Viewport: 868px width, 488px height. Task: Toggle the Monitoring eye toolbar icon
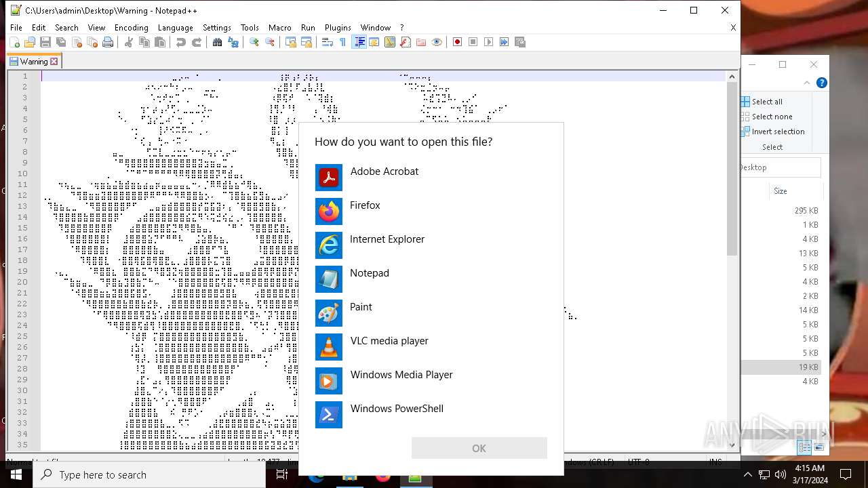click(x=437, y=42)
